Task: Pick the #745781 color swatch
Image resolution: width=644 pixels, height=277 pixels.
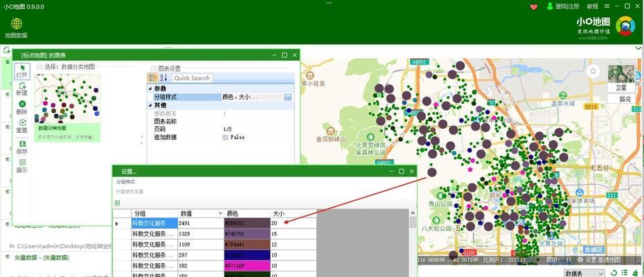Action: point(247,234)
